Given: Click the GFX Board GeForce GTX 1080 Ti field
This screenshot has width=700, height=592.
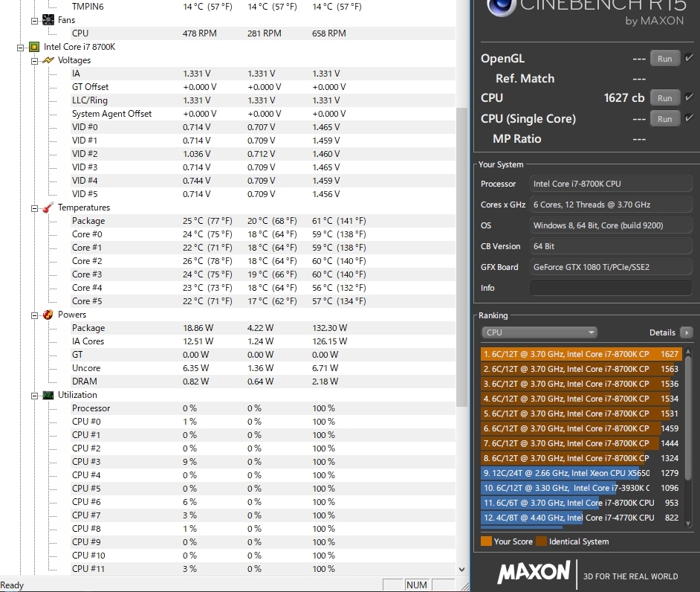Looking at the screenshot, I should point(611,267).
